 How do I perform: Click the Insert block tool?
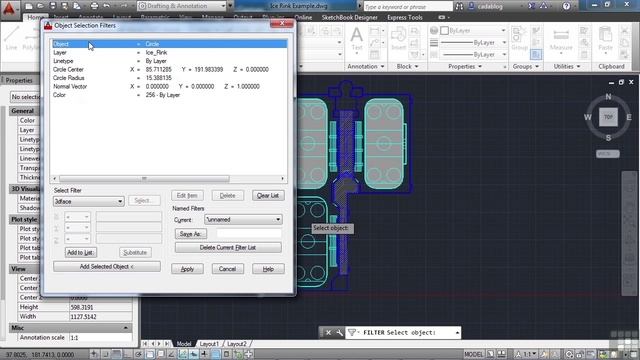[x=398, y=39]
